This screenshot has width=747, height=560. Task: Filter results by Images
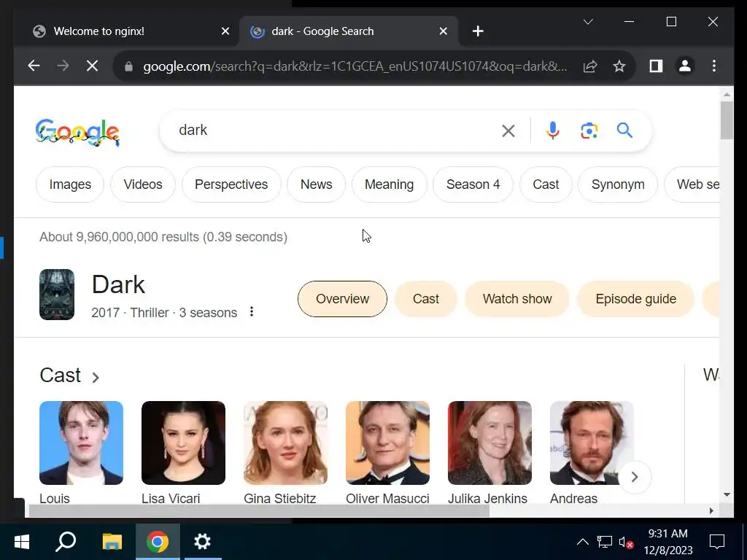point(70,184)
